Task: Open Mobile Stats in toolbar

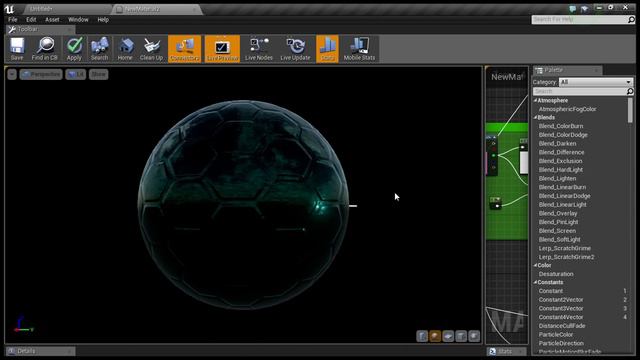Action: [359, 49]
